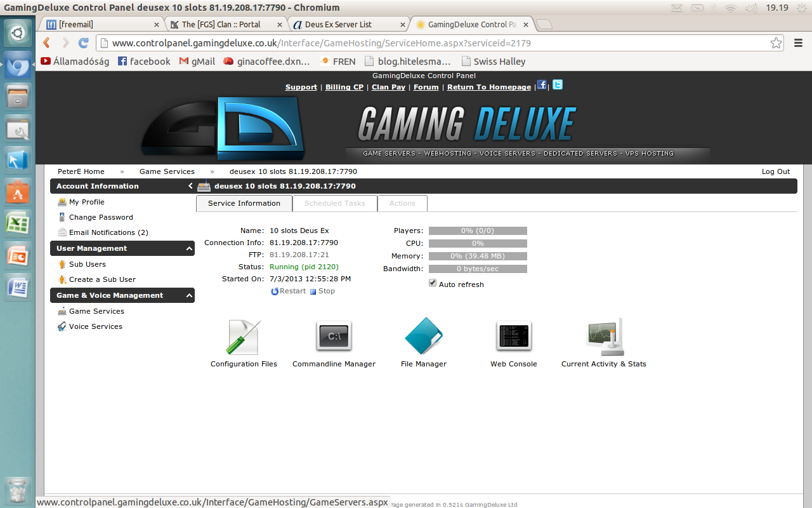812x508 pixels.
Task: Switch to the Actions tab
Action: pos(402,203)
